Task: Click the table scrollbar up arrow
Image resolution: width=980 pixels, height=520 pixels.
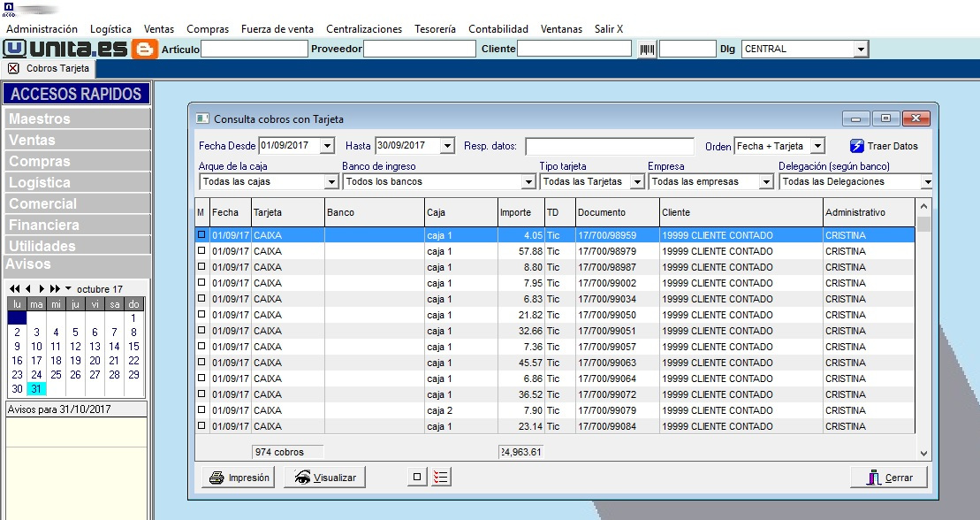Action: coord(923,207)
